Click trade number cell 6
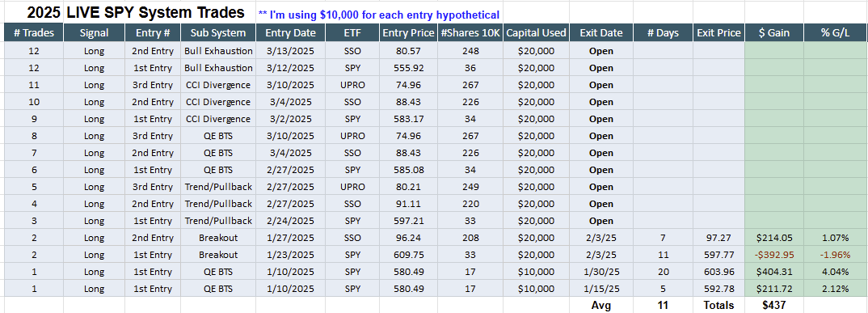The height and width of the screenshot is (313, 868). pyautogui.click(x=34, y=170)
